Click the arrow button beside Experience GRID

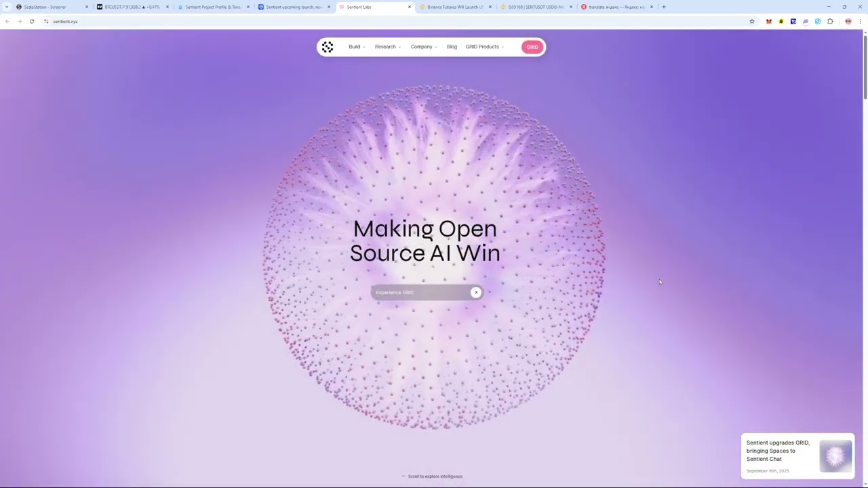pyautogui.click(x=476, y=292)
